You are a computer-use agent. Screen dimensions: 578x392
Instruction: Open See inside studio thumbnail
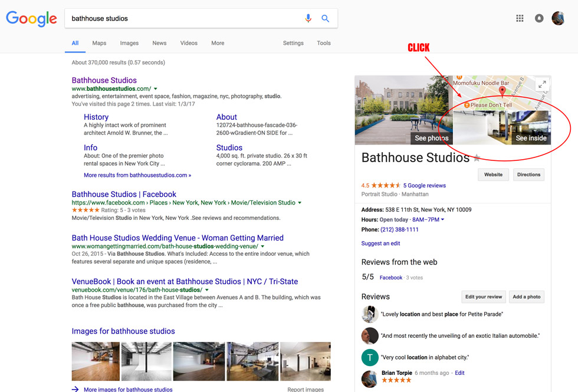pyautogui.click(x=502, y=127)
